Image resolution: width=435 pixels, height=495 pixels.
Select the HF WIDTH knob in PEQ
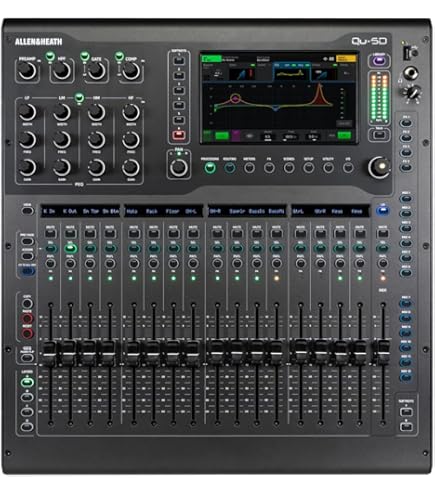[x=131, y=112]
